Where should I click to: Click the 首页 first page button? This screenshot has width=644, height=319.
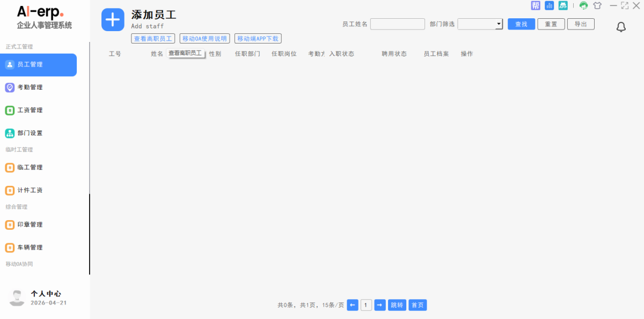click(x=418, y=305)
